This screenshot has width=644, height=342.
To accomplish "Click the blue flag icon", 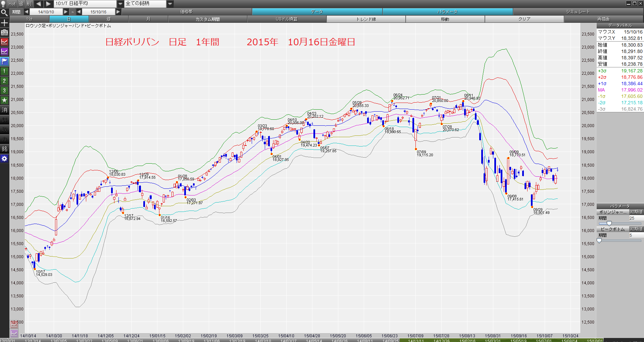I will (x=4, y=61).
